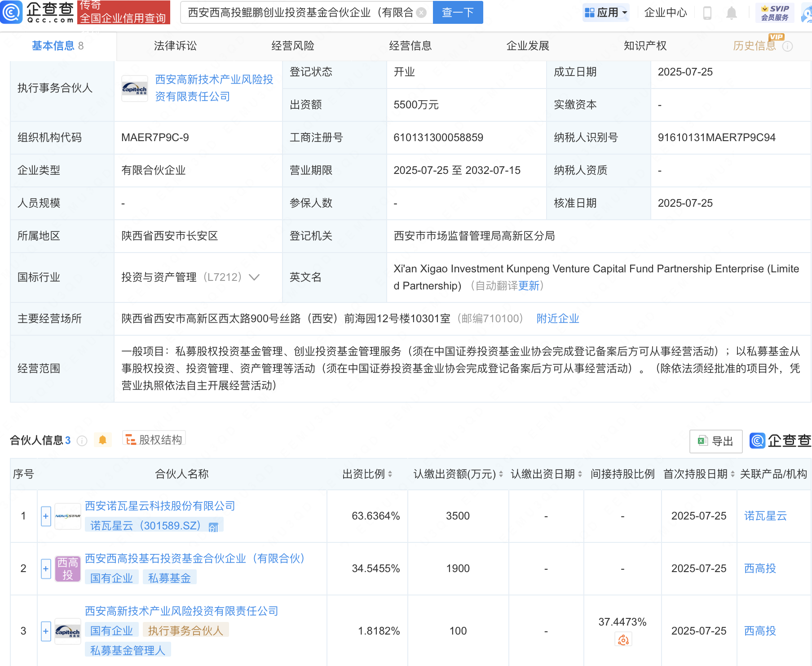Sort by 认缴出资额 column
812x666 pixels.
(501, 474)
